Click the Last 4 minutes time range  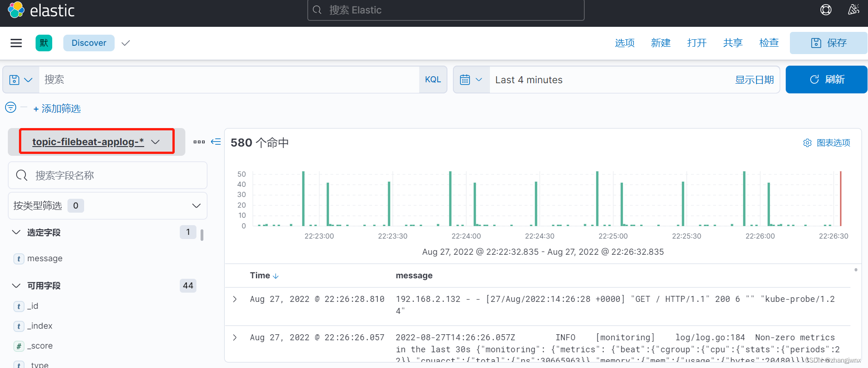pos(529,80)
